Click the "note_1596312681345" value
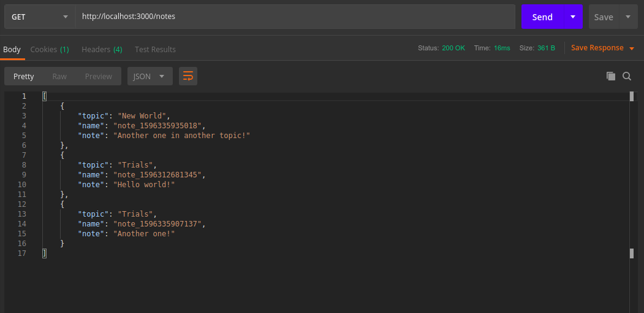 click(157, 175)
